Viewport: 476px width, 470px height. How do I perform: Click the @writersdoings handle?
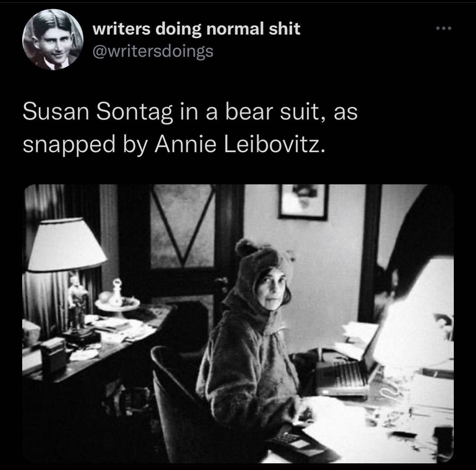click(x=153, y=51)
